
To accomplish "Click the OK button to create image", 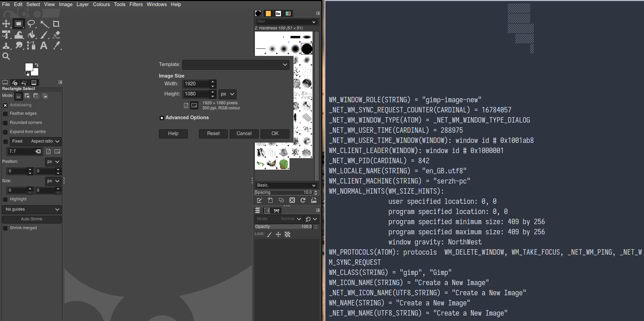I will (x=275, y=133).
